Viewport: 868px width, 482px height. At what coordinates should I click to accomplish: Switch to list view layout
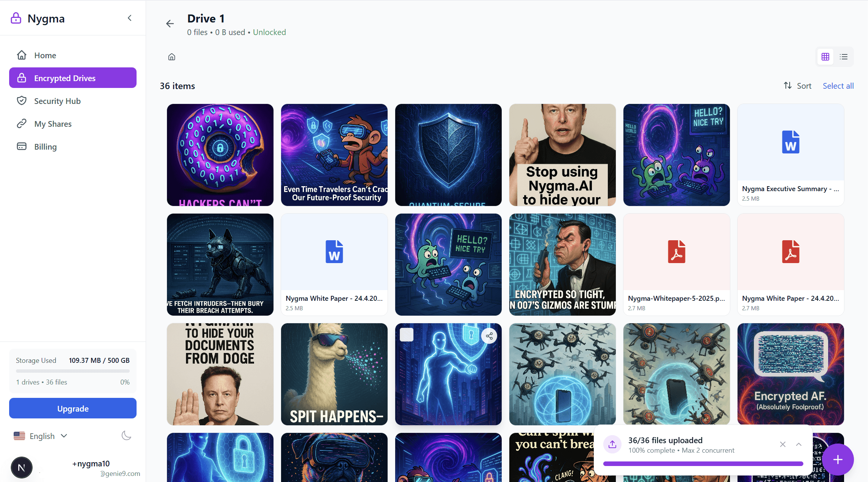point(844,56)
